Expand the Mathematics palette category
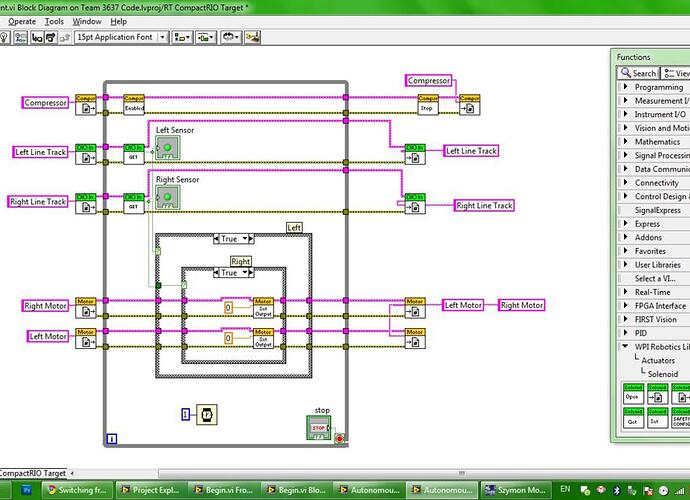This screenshot has width=690, height=500. (626, 141)
